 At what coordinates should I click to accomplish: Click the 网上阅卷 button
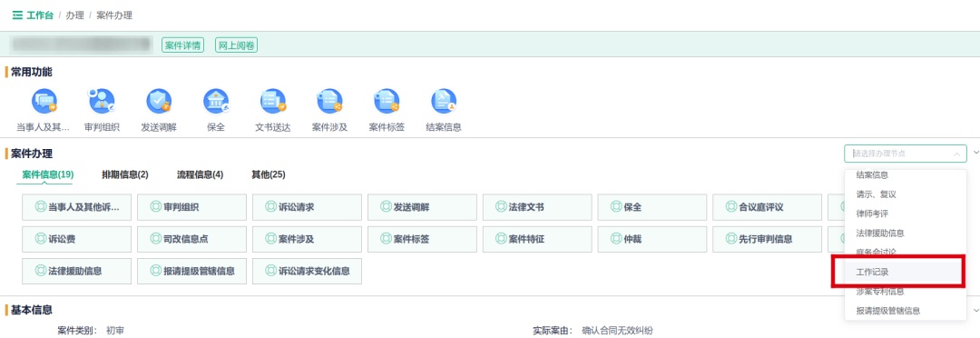pyautogui.click(x=236, y=45)
